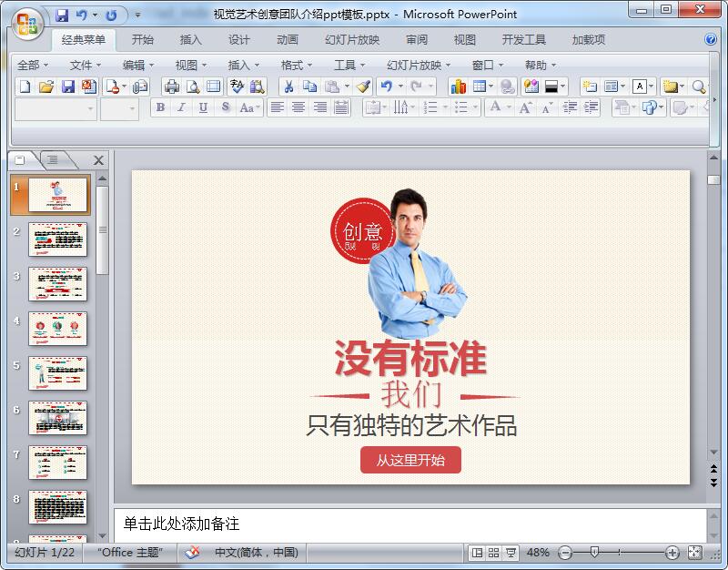Click the New blank presentation icon
Image resolution: width=728 pixels, height=570 pixels.
25,87
